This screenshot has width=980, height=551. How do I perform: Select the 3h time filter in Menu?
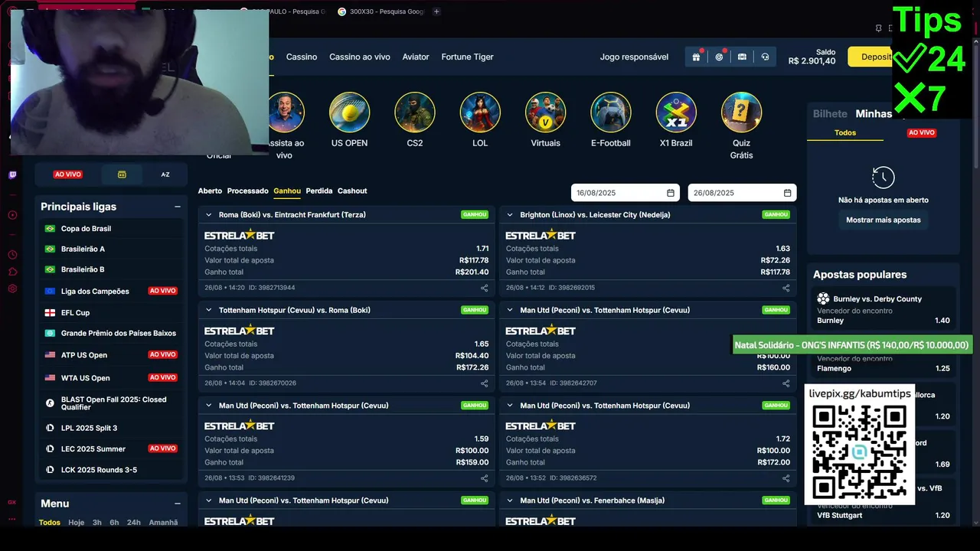pos(97,523)
